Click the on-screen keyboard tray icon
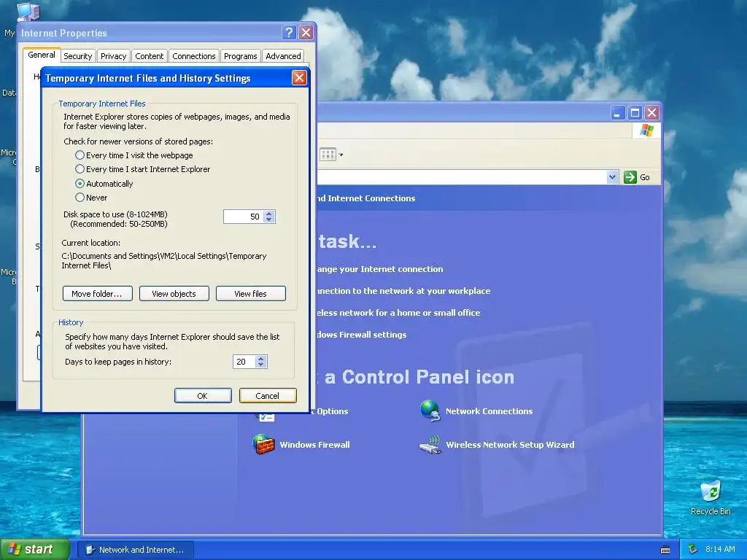Screen dimensions: 747x560 coord(665,550)
